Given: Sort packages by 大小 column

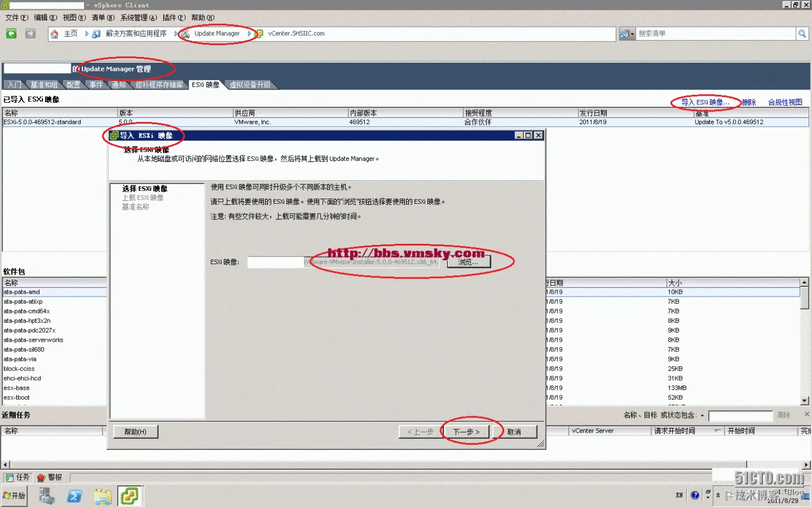Looking at the screenshot, I should (x=733, y=283).
